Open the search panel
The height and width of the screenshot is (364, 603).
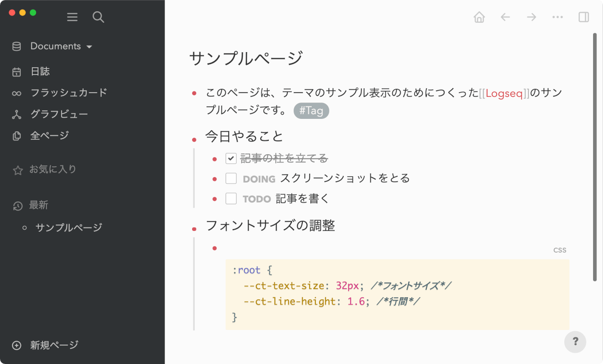tap(98, 17)
